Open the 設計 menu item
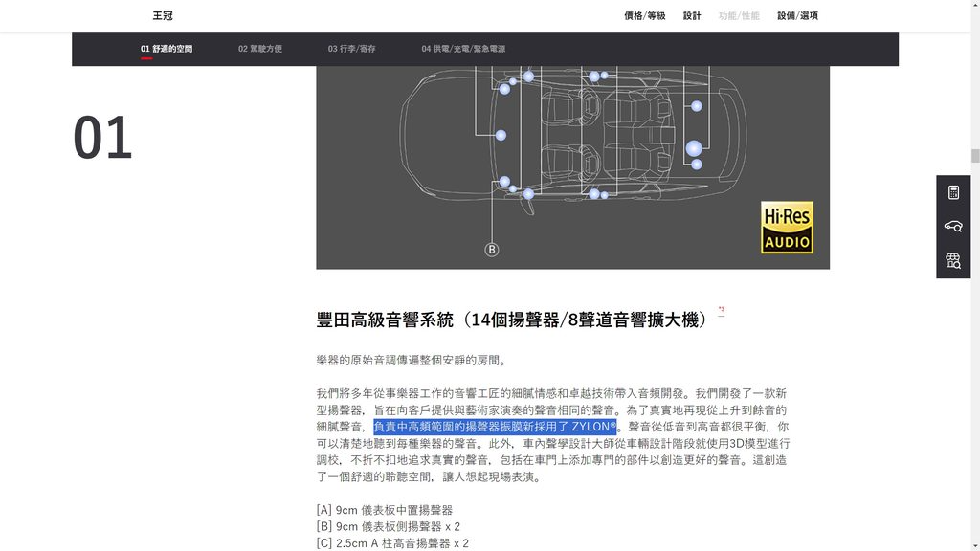980x551 pixels. coord(692,15)
